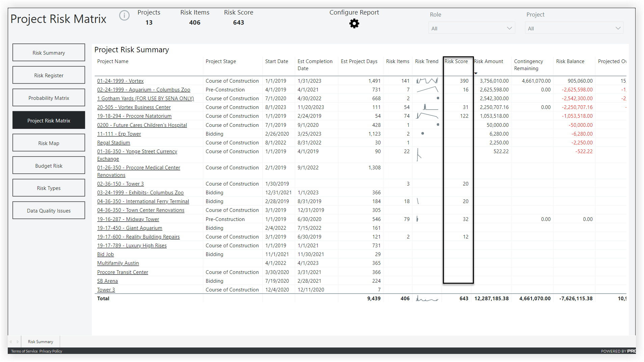The image size is (644, 362).
Task: Go to Risk Map page
Action: tap(49, 143)
